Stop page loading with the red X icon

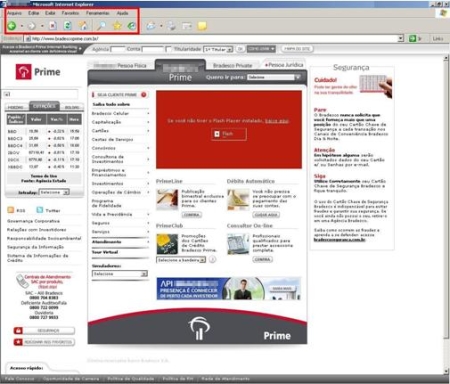click(x=53, y=26)
